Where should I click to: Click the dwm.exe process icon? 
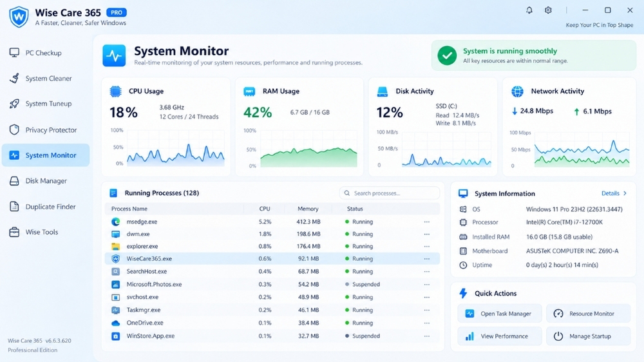tap(116, 234)
